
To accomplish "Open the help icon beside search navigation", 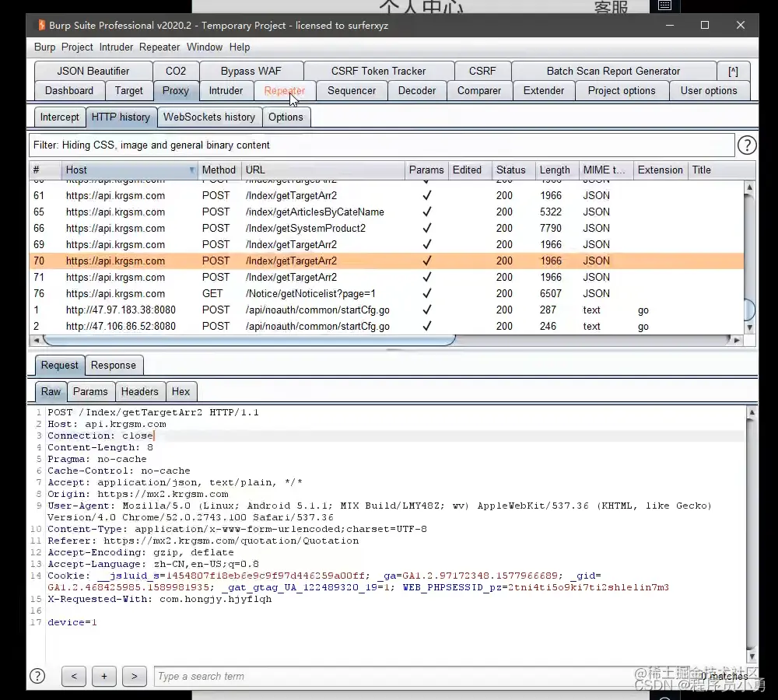I will pos(37,676).
